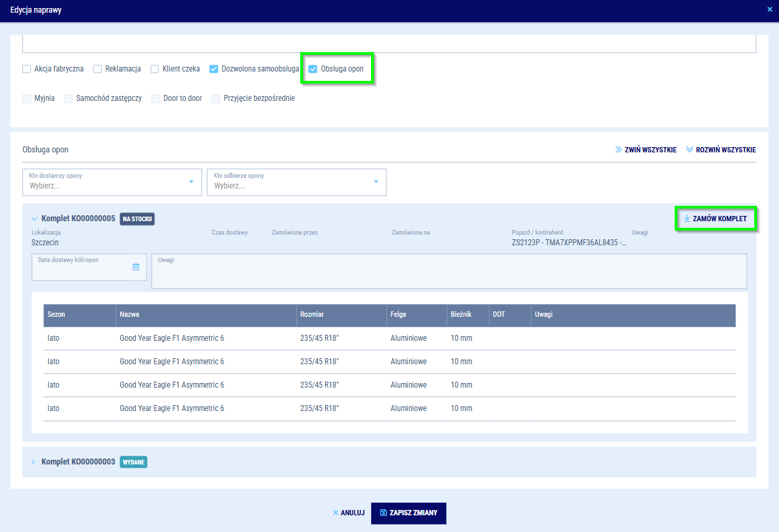Screen dimensions: 779x532
Task: Disable Dozwolona samoobsługa checkbox
Action: pyautogui.click(x=214, y=69)
